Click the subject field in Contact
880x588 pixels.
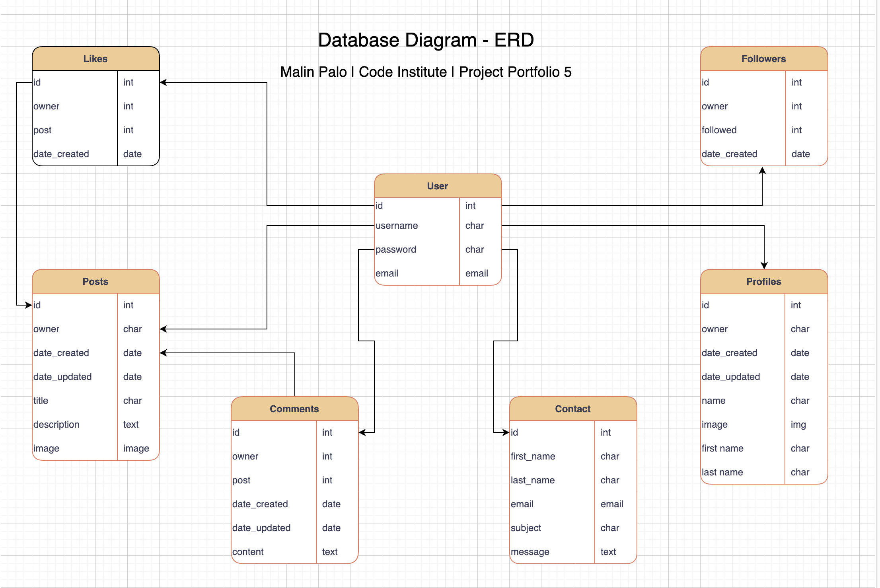point(526,528)
